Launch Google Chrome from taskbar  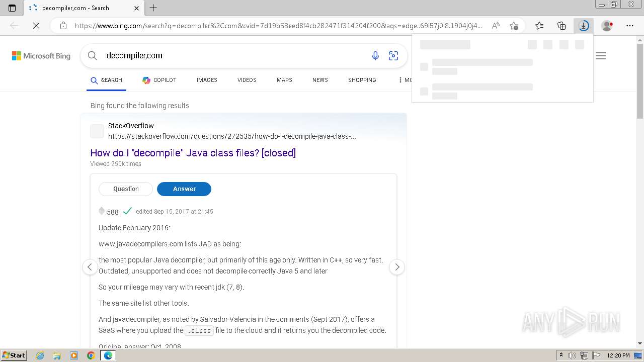pos(91,355)
